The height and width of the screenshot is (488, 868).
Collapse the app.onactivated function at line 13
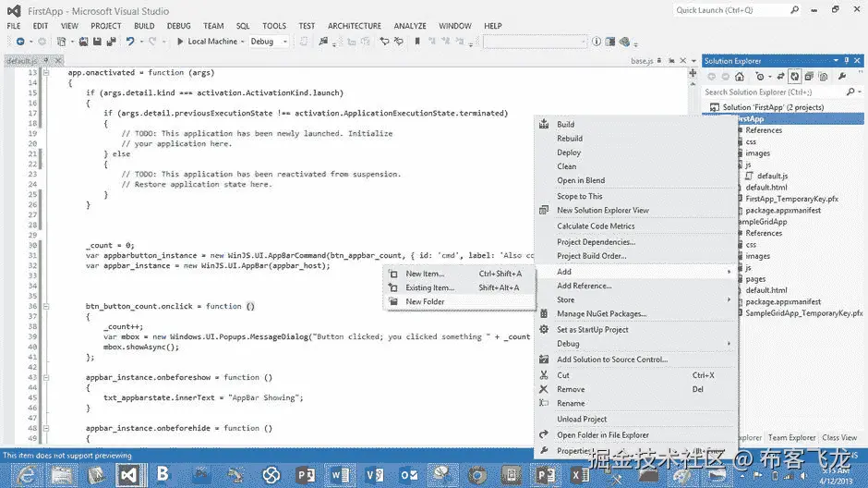click(x=46, y=73)
